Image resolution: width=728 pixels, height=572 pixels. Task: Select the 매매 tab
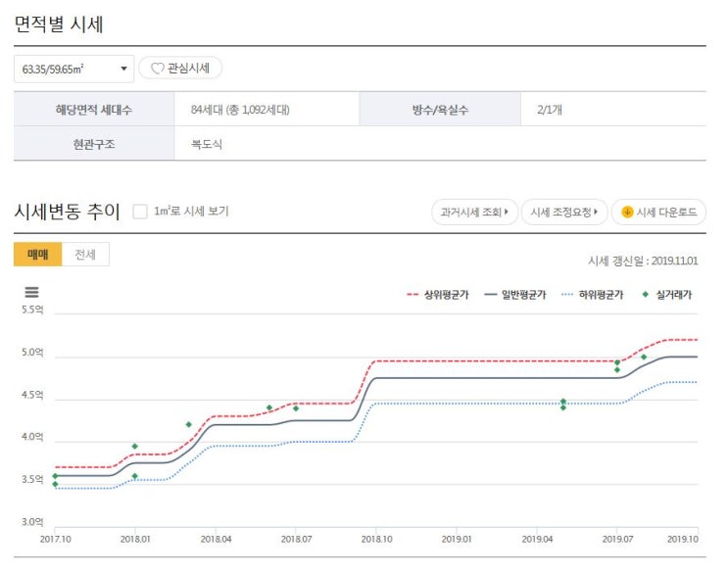(37, 254)
